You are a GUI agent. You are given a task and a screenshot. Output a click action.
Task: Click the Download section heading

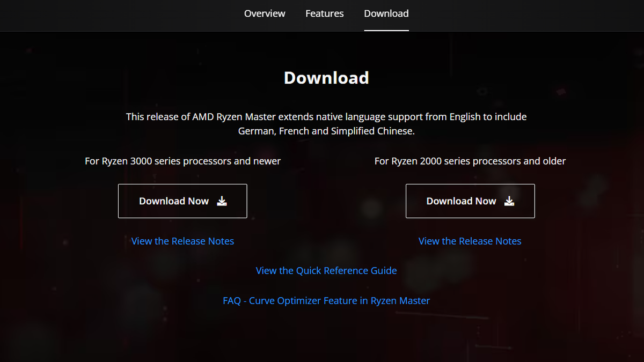(x=326, y=78)
